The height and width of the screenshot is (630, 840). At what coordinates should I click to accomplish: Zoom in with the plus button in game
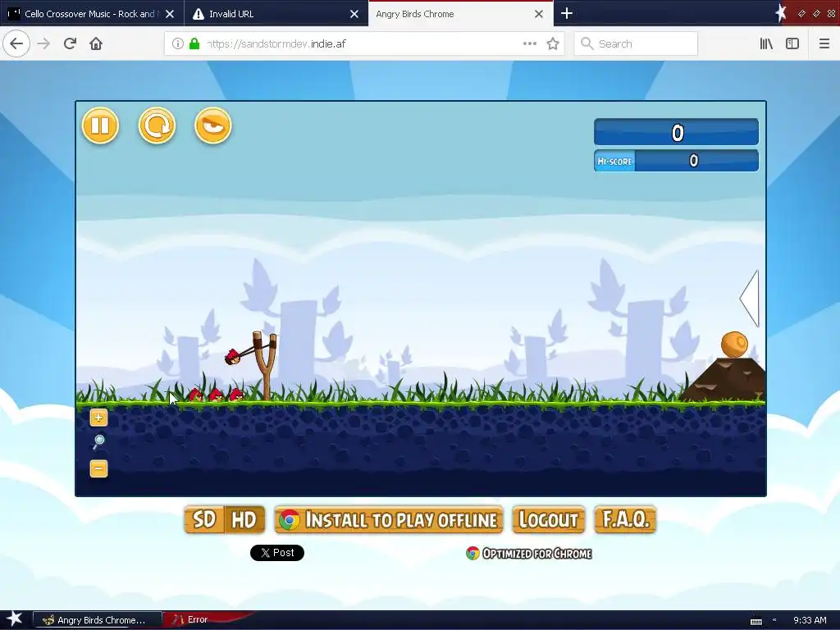[98, 418]
